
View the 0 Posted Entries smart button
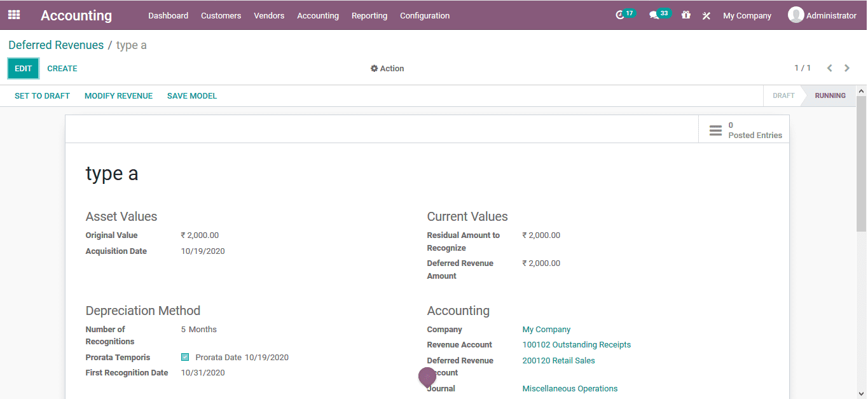click(744, 129)
